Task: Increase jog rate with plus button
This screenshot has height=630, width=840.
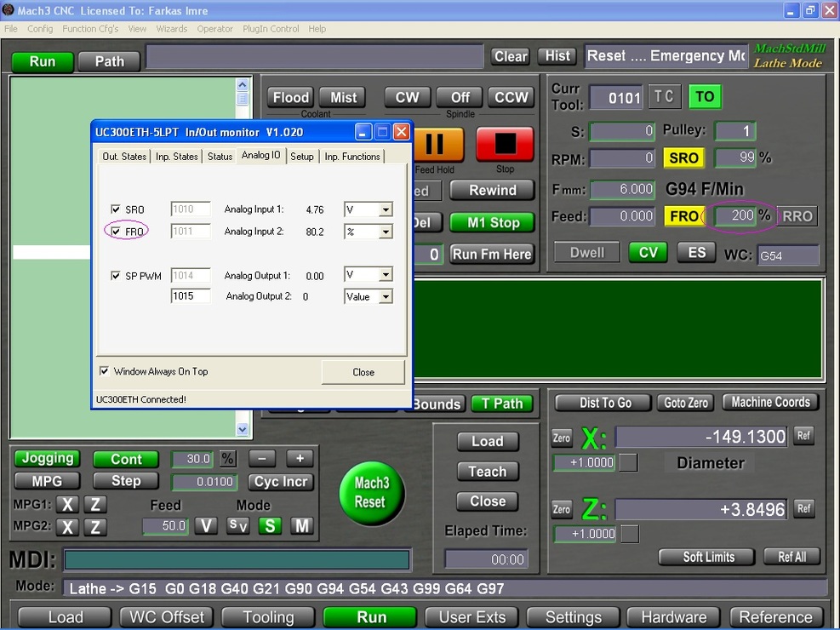Action: (300, 459)
